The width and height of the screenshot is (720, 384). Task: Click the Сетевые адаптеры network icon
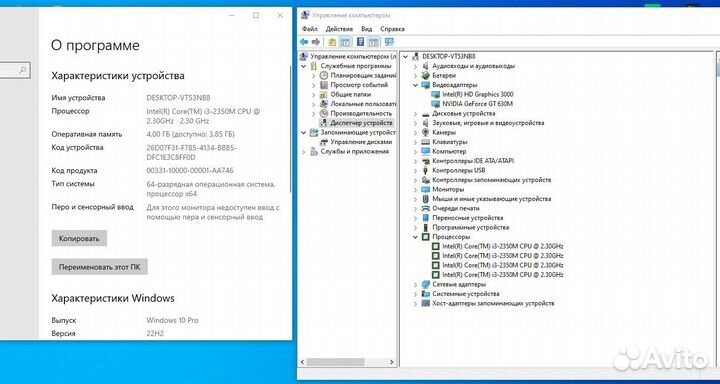426,284
